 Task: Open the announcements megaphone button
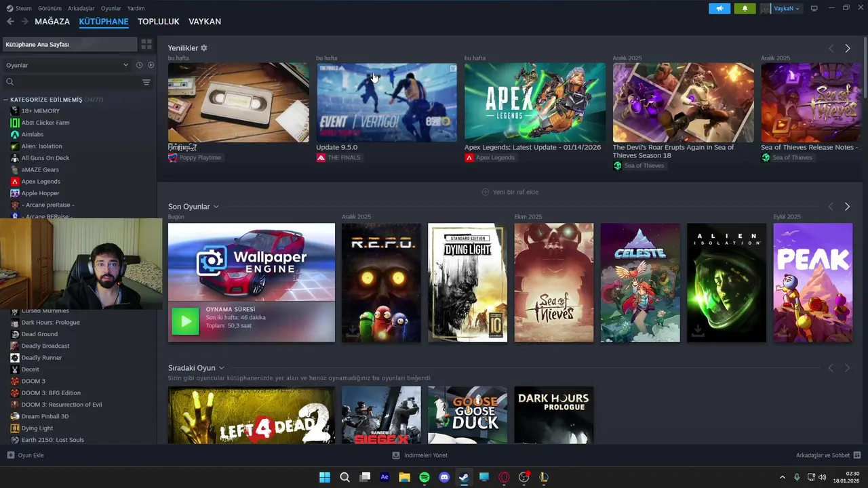click(719, 8)
